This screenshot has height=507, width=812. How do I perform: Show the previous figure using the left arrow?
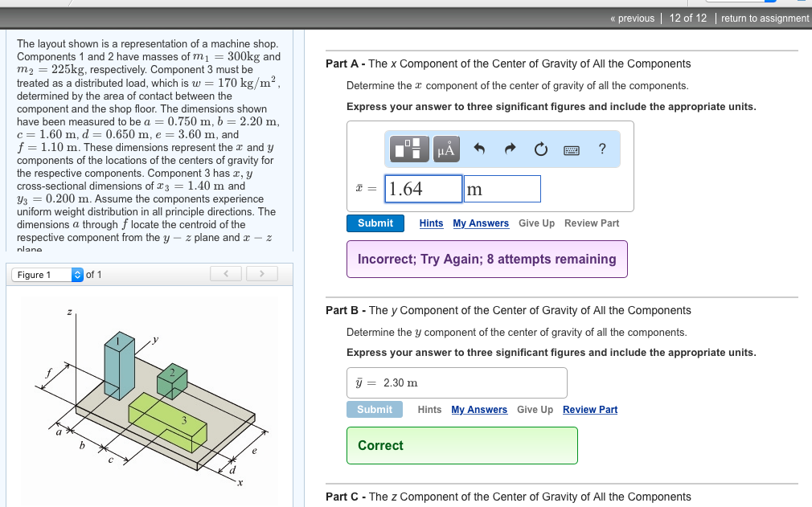coord(226,274)
